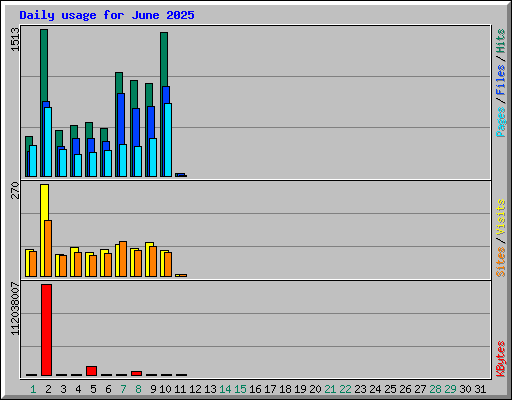Click the cyan Pages legend label
The image size is (512, 400).
pyautogui.click(x=500, y=122)
